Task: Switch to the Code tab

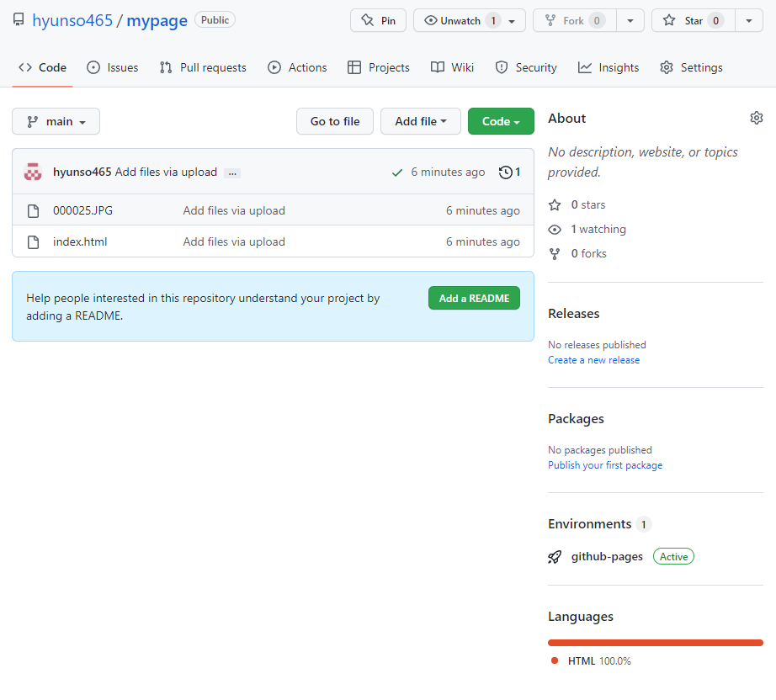Action: (x=43, y=68)
